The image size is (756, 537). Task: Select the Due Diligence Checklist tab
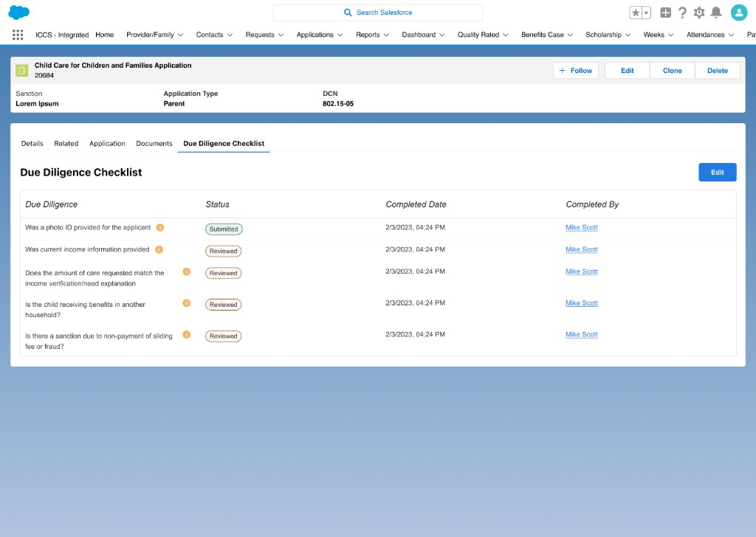pyautogui.click(x=224, y=144)
